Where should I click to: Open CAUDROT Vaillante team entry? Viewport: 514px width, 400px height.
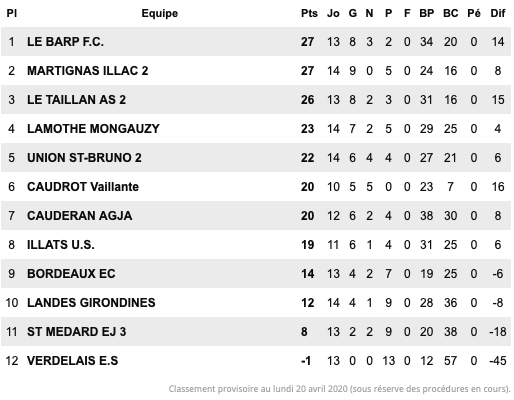pyautogui.click(x=83, y=187)
